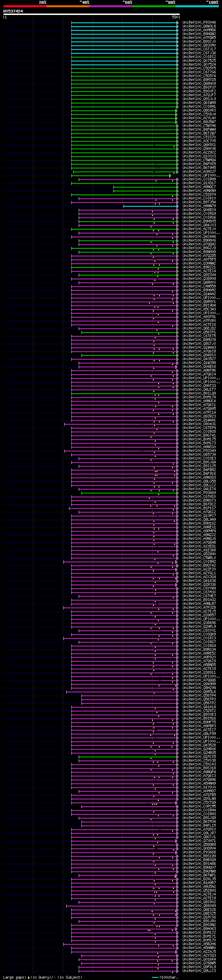Click the red ~20% identity legend bar
This screenshot has height=980, width=222.
click(x=25, y=6)
